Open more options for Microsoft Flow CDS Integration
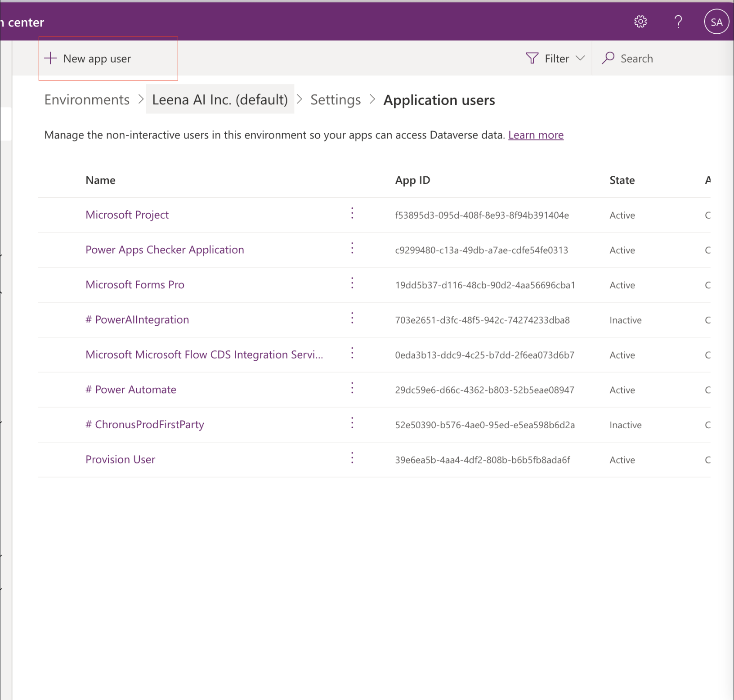The image size is (734, 700). 352,354
